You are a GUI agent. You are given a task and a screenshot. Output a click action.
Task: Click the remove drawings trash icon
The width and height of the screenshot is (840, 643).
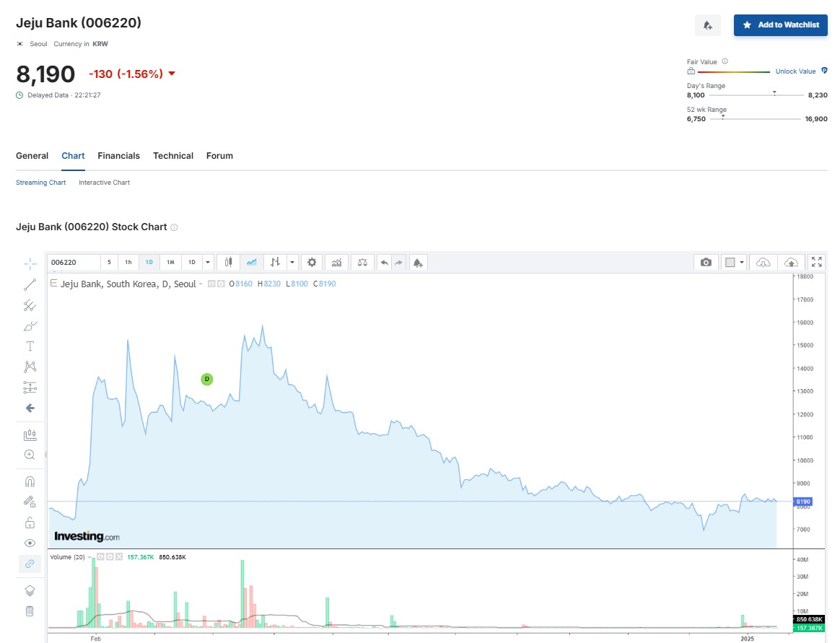(30, 611)
